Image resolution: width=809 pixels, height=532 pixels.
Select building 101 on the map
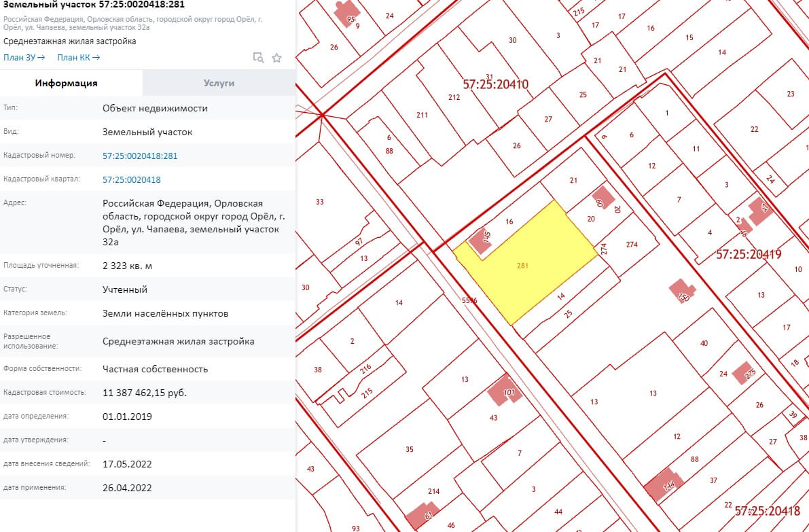[506, 390]
